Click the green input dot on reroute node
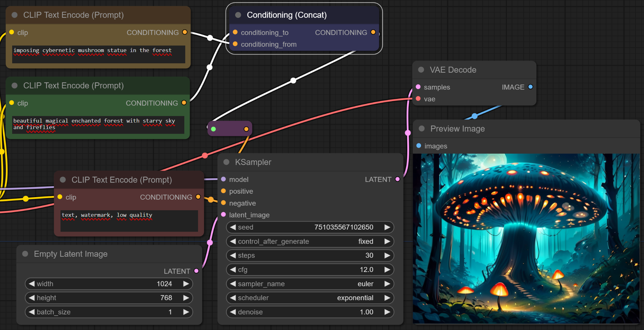Viewport: 644px width, 330px height. [x=213, y=129]
